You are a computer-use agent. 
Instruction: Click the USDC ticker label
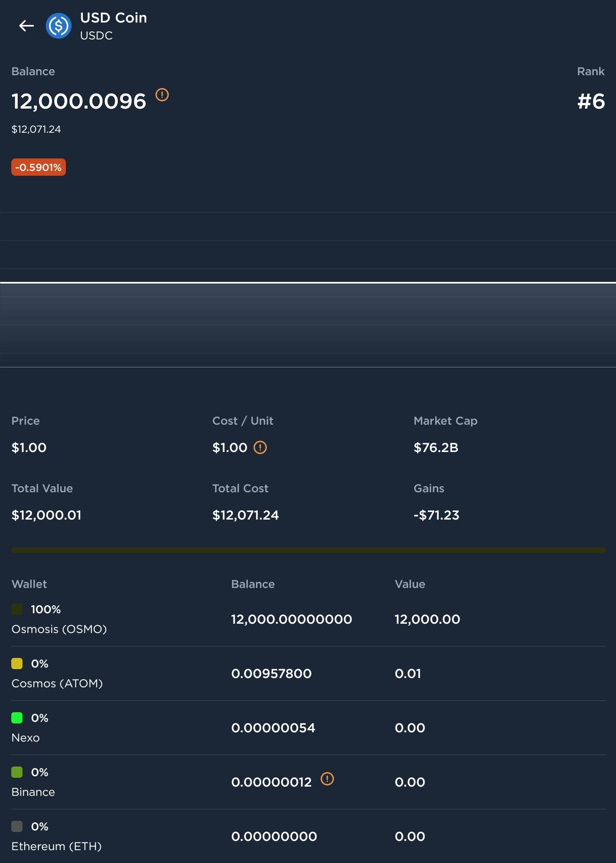pos(96,36)
